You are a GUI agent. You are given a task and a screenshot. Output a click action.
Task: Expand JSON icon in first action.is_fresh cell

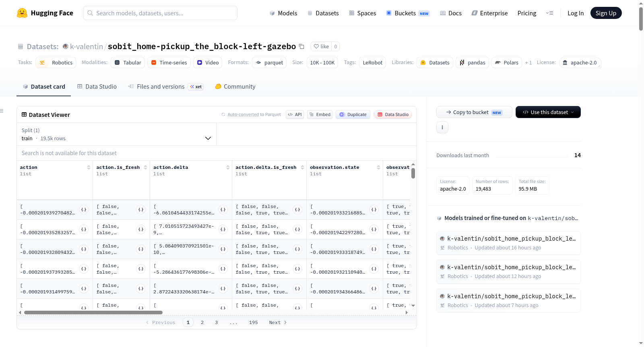(x=141, y=210)
